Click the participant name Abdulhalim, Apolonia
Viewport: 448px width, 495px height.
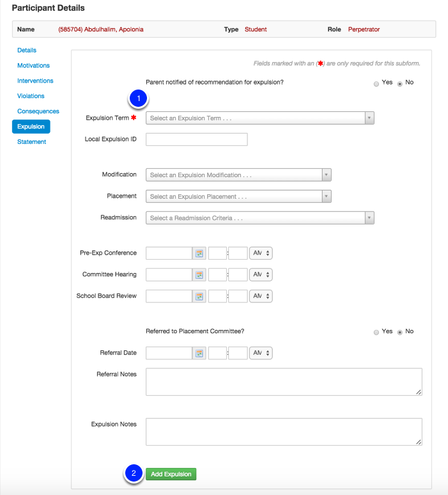(x=100, y=29)
